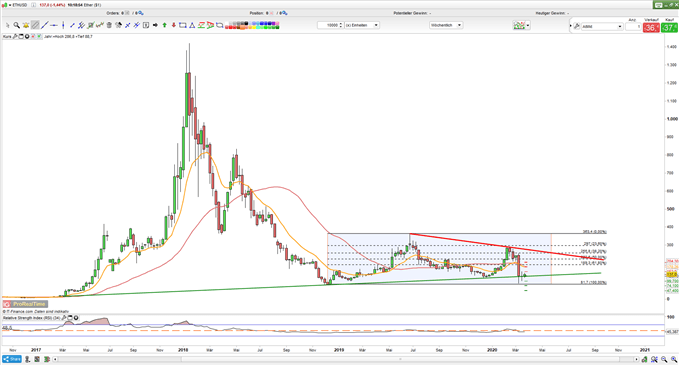Select the trend line drawing tool
This screenshot has width=679, height=365.
pyautogui.click(x=45, y=25)
